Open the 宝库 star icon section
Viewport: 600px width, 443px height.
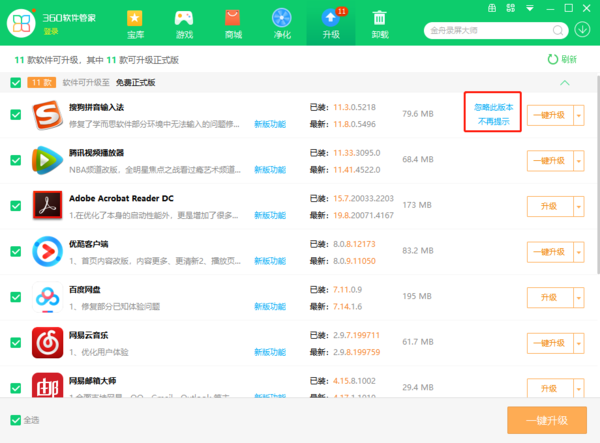click(x=134, y=24)
